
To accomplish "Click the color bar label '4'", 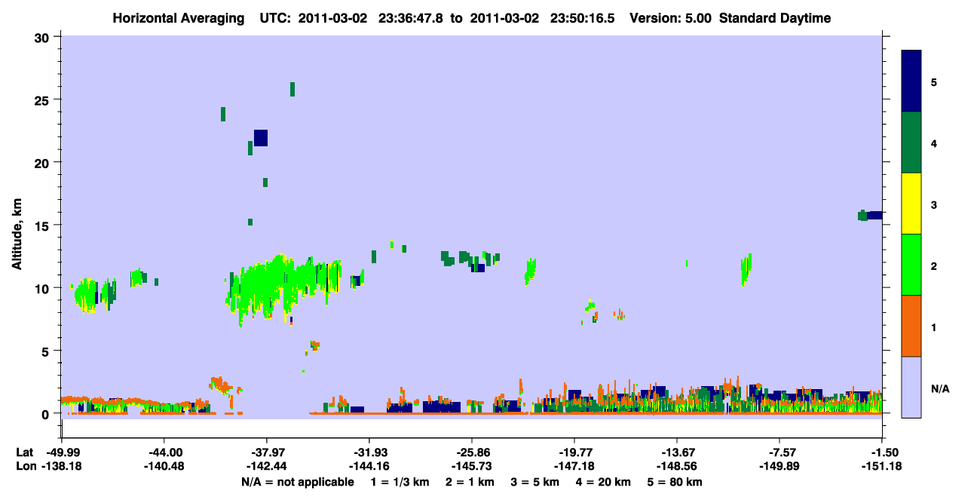I will [934, 143].
